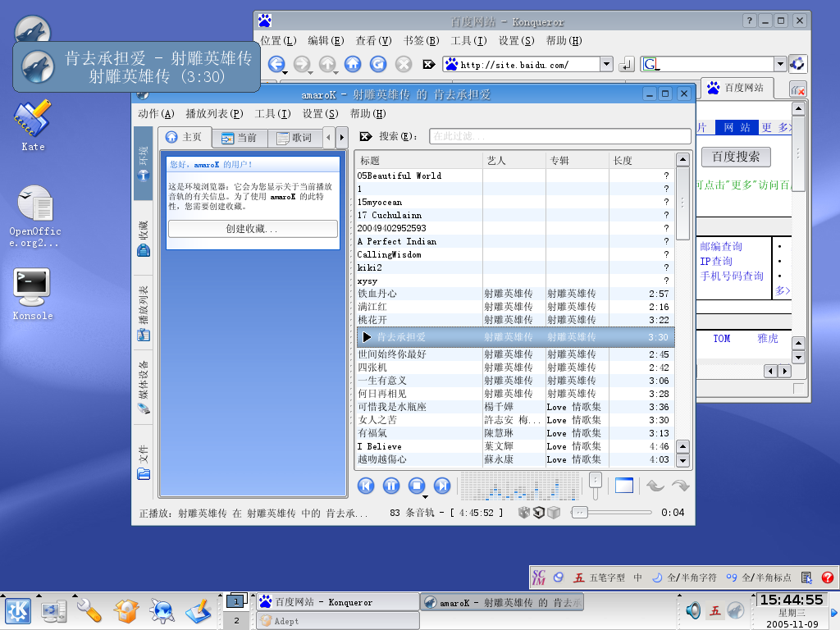Switch to the 歌词 lyrics tab

tap(294, 138)
